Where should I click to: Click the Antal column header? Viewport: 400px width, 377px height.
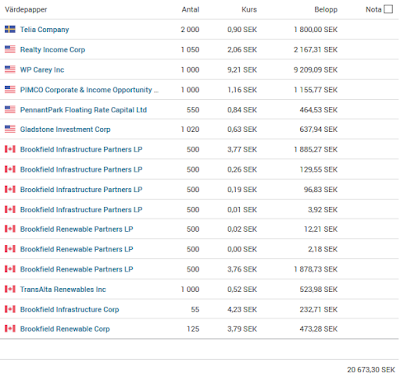tap(190, 10)
